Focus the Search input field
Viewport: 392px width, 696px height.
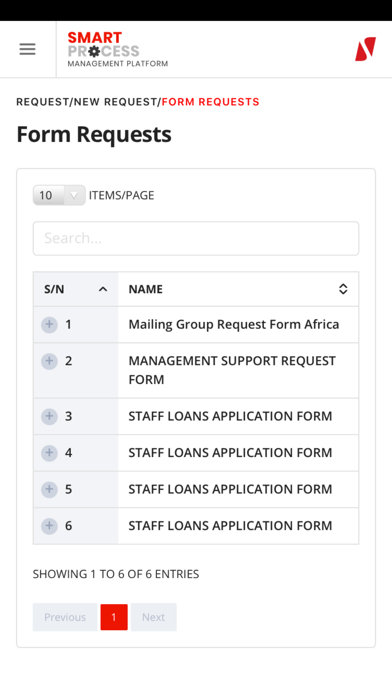(196, 238)
